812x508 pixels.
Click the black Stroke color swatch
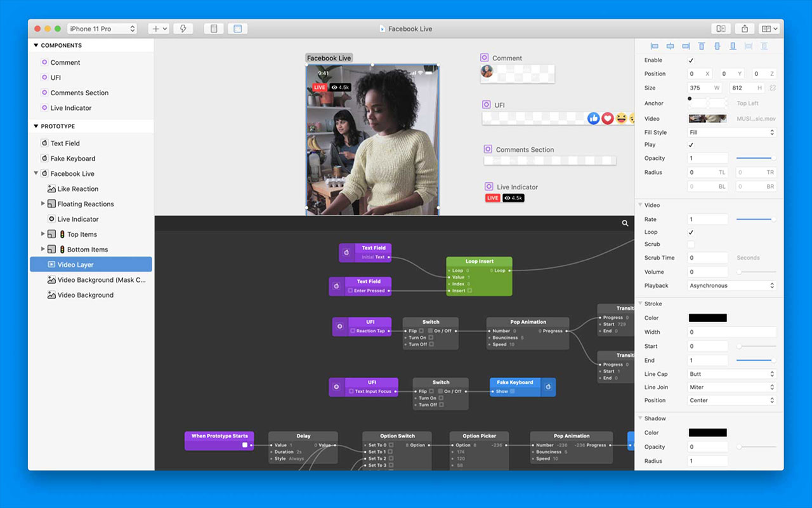click(x=707, y=317)
